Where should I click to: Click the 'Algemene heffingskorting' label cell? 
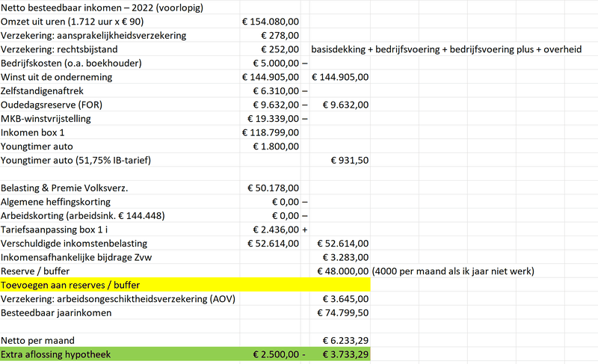(x=55, y=202)
